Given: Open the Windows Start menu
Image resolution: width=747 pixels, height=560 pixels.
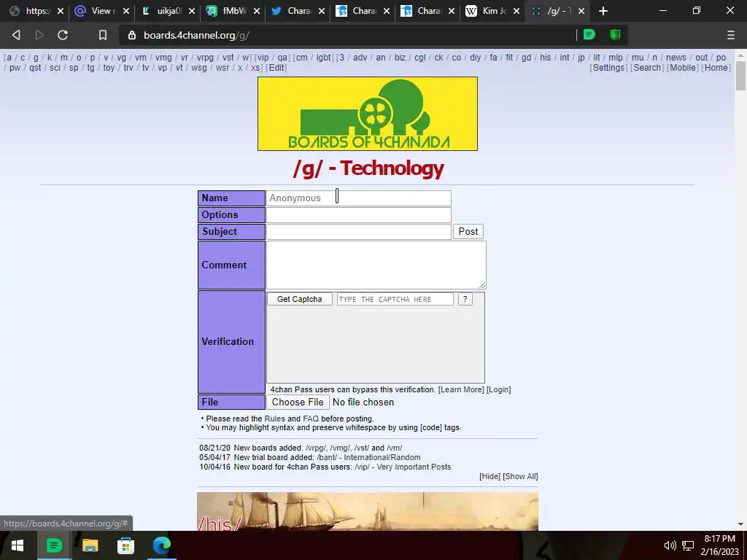Looking at the screenshot, I should pos(18,545).
